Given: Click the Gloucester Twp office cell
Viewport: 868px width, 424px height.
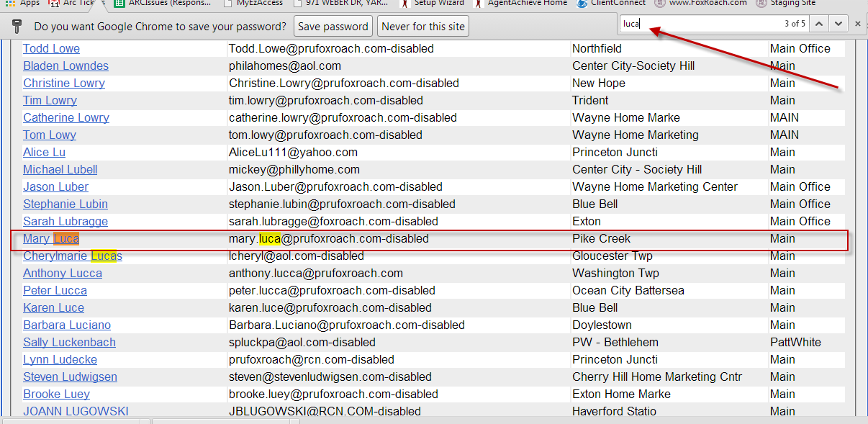Looking at the screenshot, I should 612,256.
